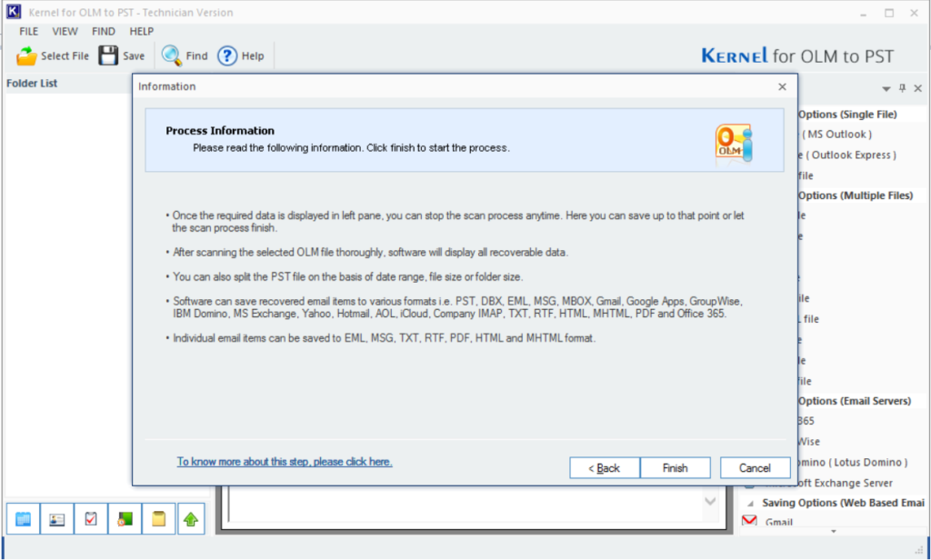931x560 pixels.
Task: Open the calendar view icon
Action: pyautogui.click(x=24, y=519)
